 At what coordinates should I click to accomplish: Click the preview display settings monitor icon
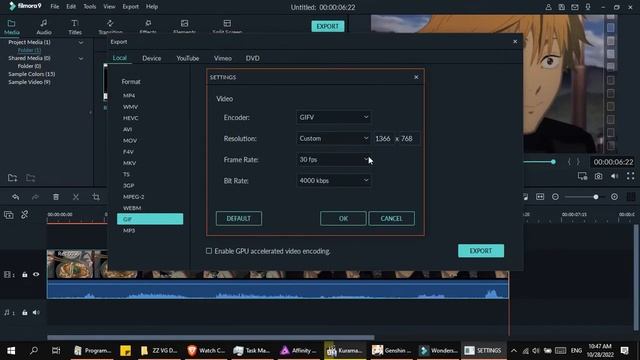click(x=582, y=176)
